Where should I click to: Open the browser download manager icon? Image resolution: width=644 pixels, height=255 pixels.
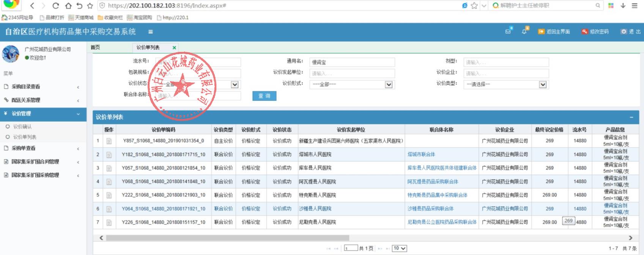623,6
